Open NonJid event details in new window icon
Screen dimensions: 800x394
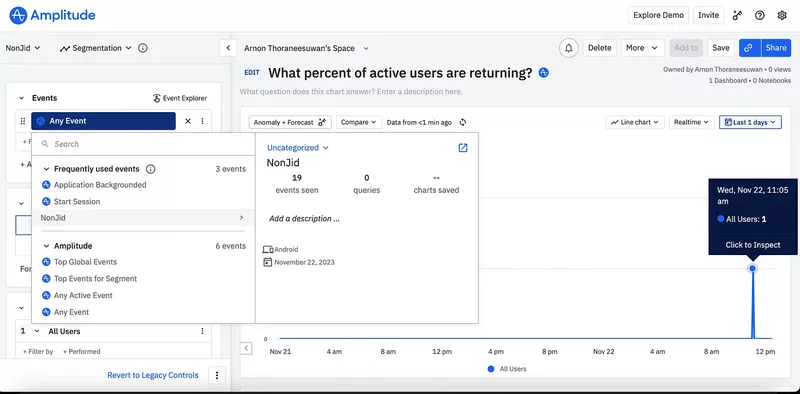(463, 148)
